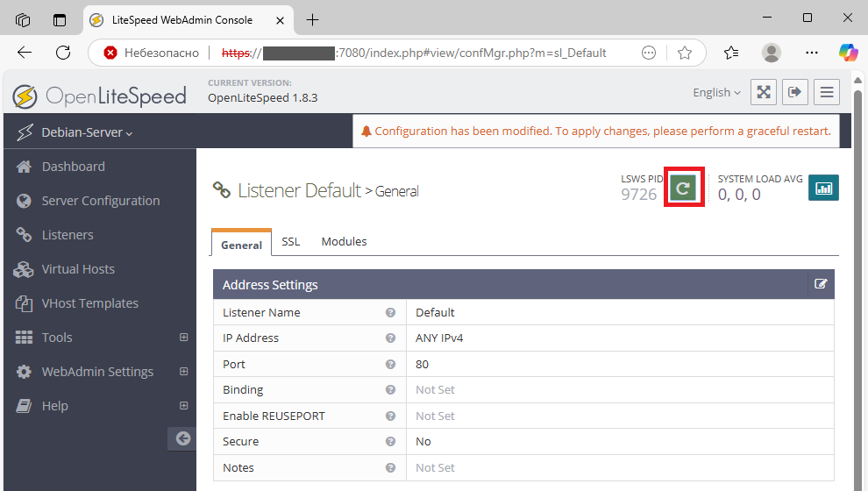Click the browser address bar URL
This screenshot has height=491, width=868.
pos(414,53)
